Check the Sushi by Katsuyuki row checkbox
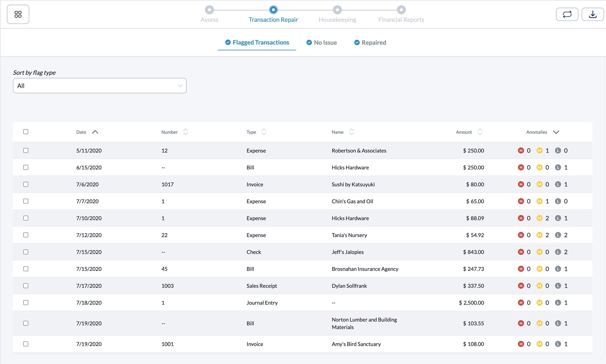 pos(26,184)
